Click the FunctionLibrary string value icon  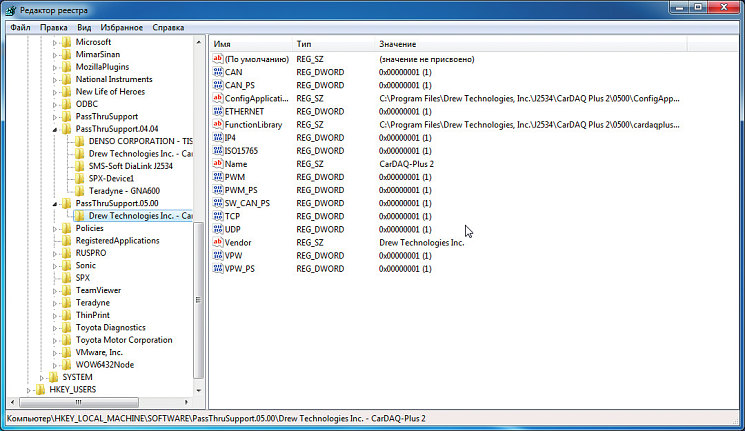pyautogui.click(x=218, y=124)
